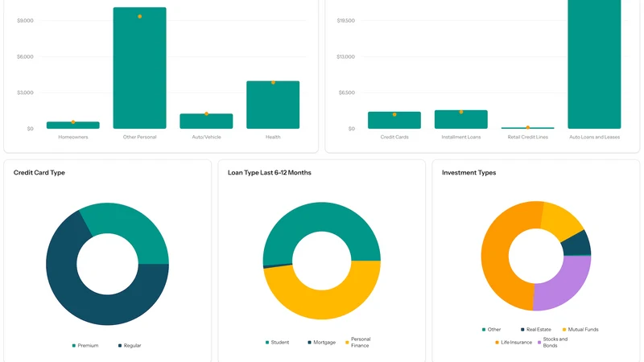The width and height of the screenshot is (644, 362).
Task: Click the Installment Loans axis label
Action: [460, 137]
